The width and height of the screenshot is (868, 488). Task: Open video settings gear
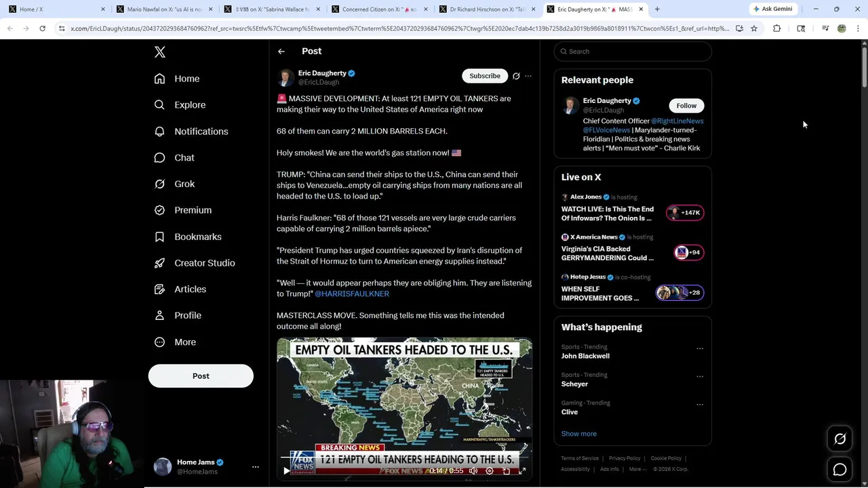490,470
